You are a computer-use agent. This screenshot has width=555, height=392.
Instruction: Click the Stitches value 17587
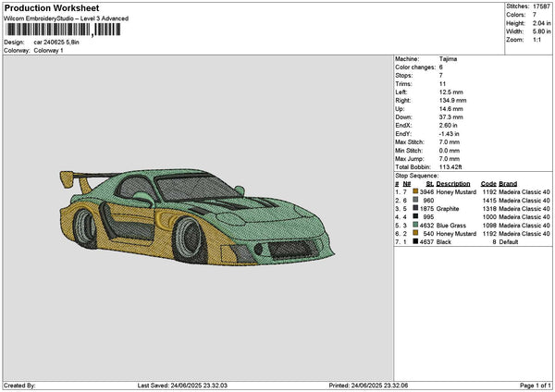542,6
